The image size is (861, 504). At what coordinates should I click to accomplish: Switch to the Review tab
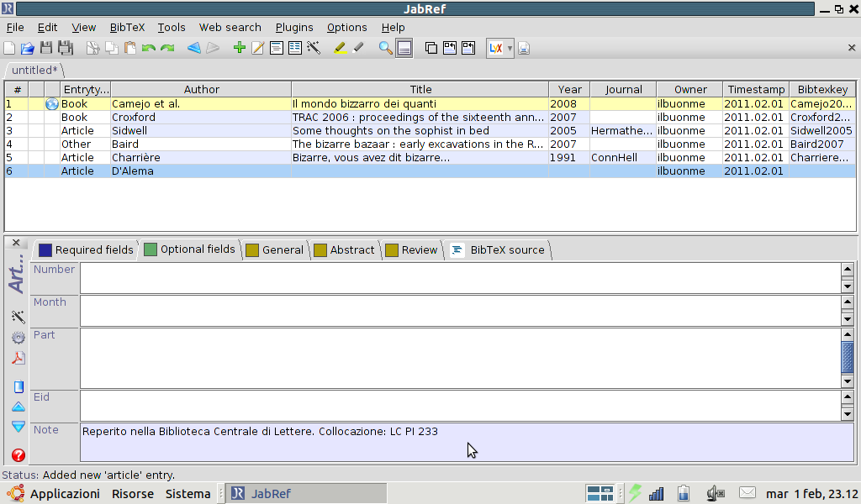pyautogui.click(x=411, y=250)
